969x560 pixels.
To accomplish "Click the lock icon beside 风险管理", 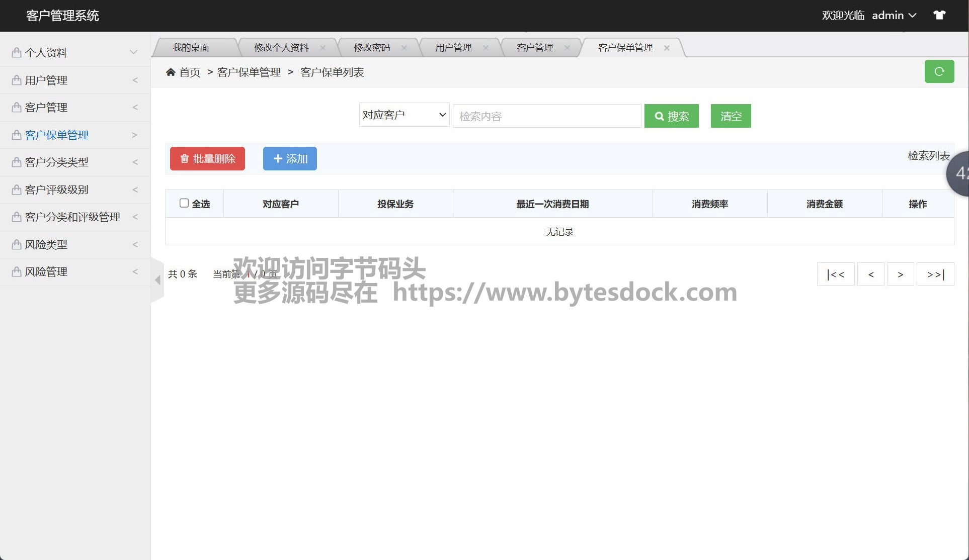I will point(17,272).
